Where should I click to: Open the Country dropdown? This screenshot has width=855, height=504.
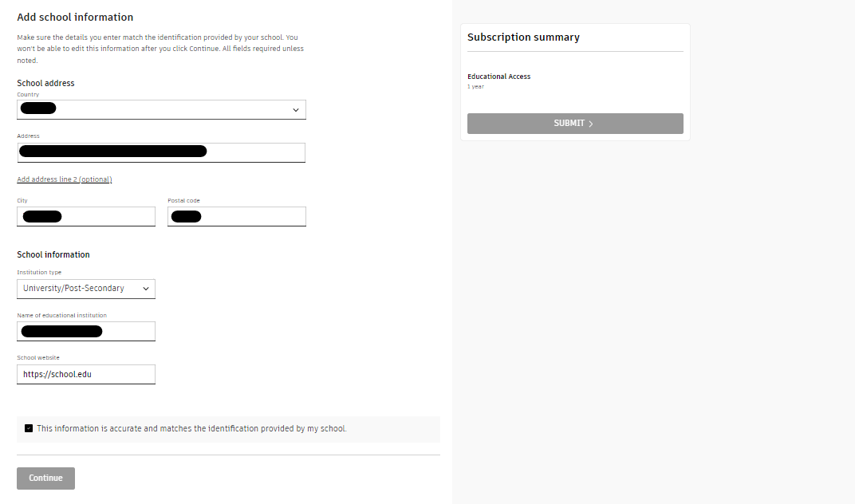(160, 109)
